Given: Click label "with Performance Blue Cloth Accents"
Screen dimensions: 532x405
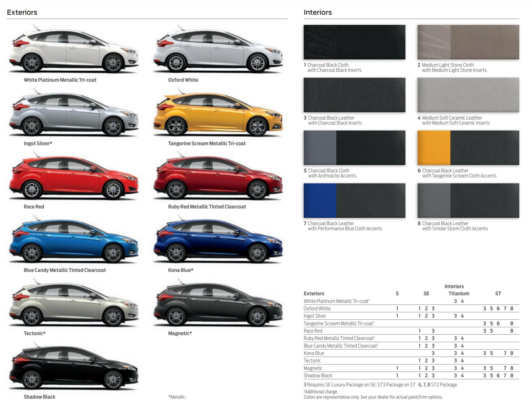Looking at the screenshot, I should click(345, 229).
